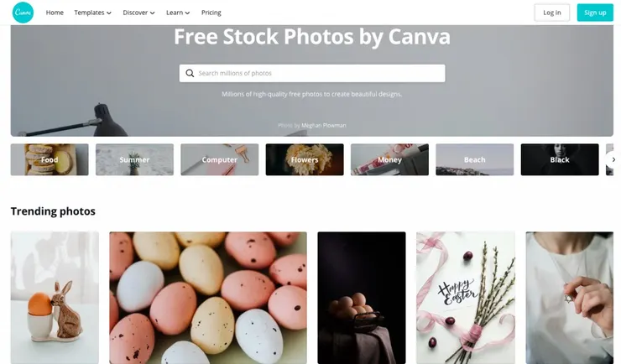621x364 pixels.
Task: Browse the Money category tile
Action: (389, 159)
